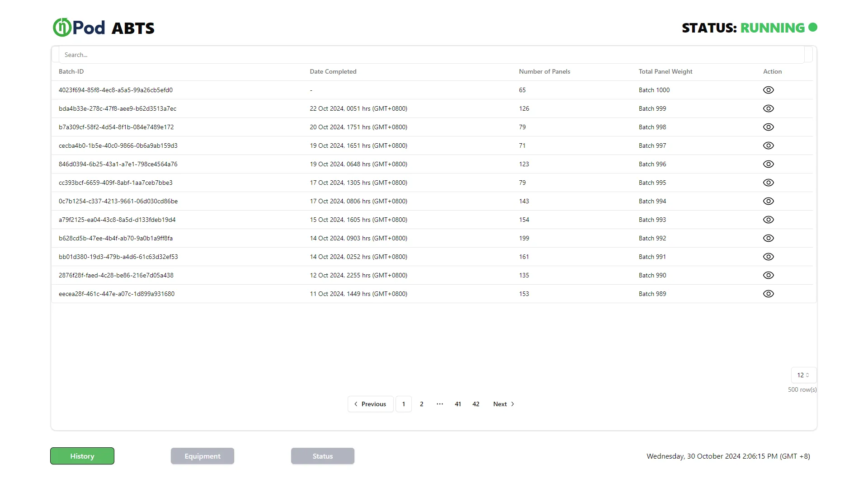View Batch 990 using eye icon
The height and width of the screenshot is (488, 868).
(769, 275)
